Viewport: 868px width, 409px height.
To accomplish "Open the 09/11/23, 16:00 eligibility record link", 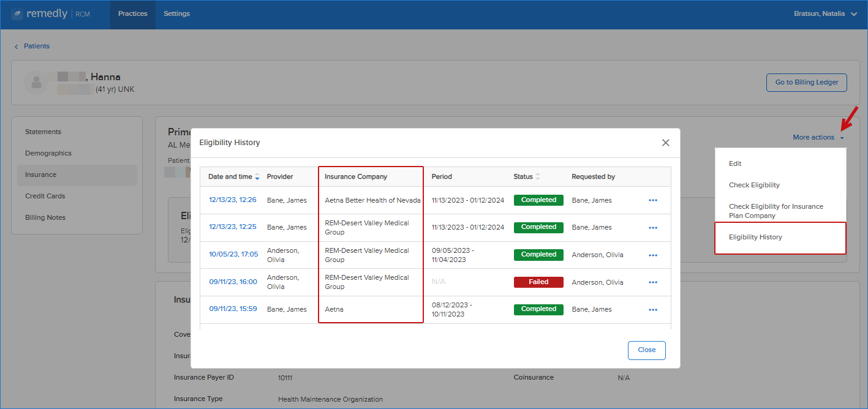I will tap(233, 282).
